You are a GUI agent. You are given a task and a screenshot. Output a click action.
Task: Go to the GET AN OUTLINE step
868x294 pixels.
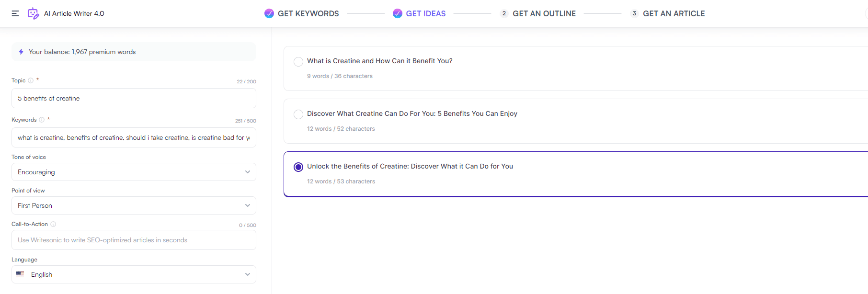click(x=544, y=13)
